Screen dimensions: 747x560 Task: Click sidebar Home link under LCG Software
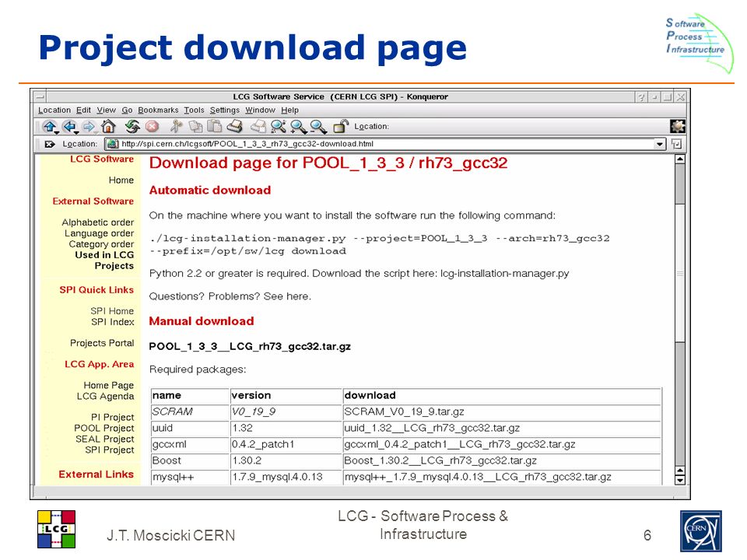tap(121, 180)
